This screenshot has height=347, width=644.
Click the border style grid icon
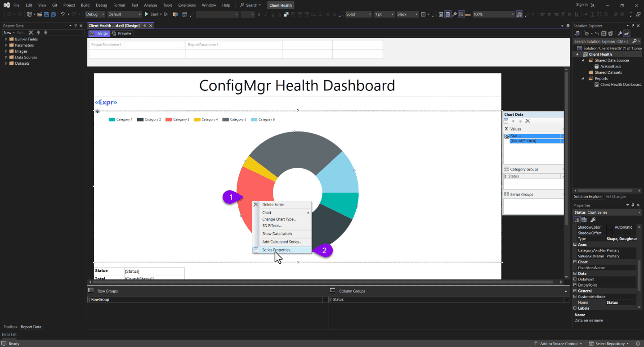pos(423,14)
